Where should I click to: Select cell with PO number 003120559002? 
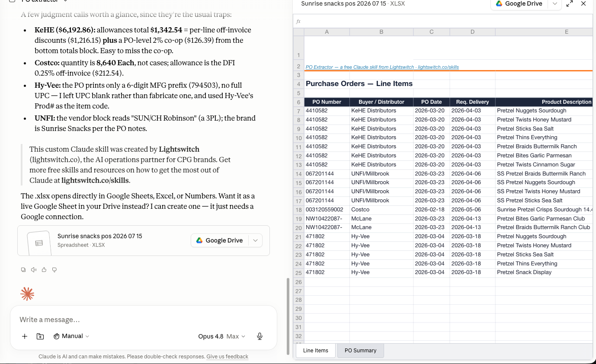click(327, 210)
